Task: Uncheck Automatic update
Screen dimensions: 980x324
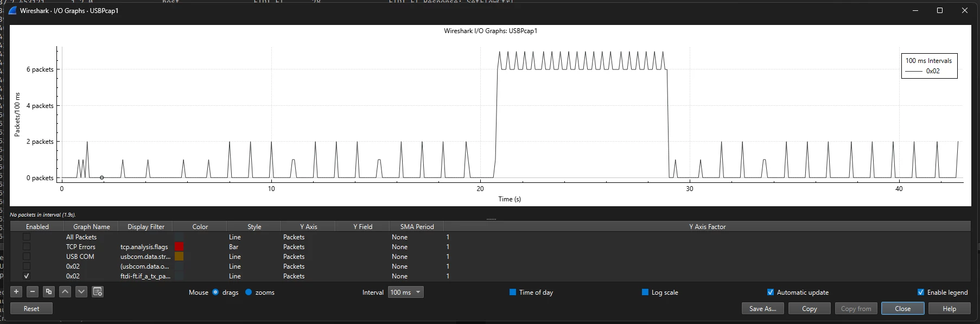Action: [771, 292]
